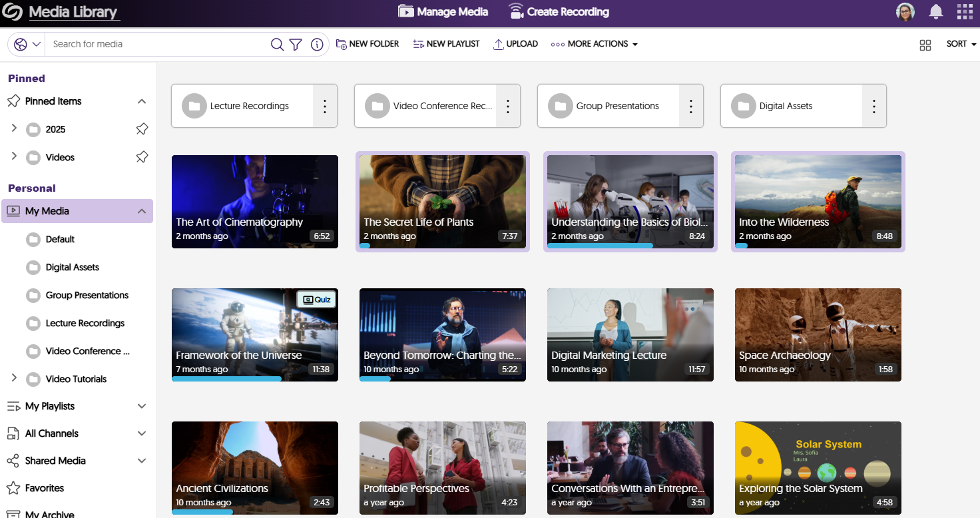Open options for Lecture Recordings folder
Image resolution: width=980 pixels, height=518 pixels.
click(325, 106)
